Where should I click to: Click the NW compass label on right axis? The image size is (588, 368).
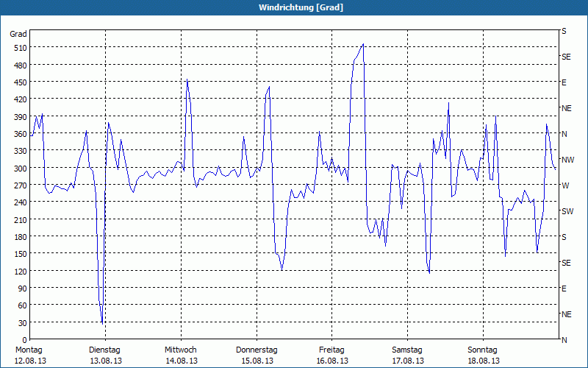pos(567,160)
